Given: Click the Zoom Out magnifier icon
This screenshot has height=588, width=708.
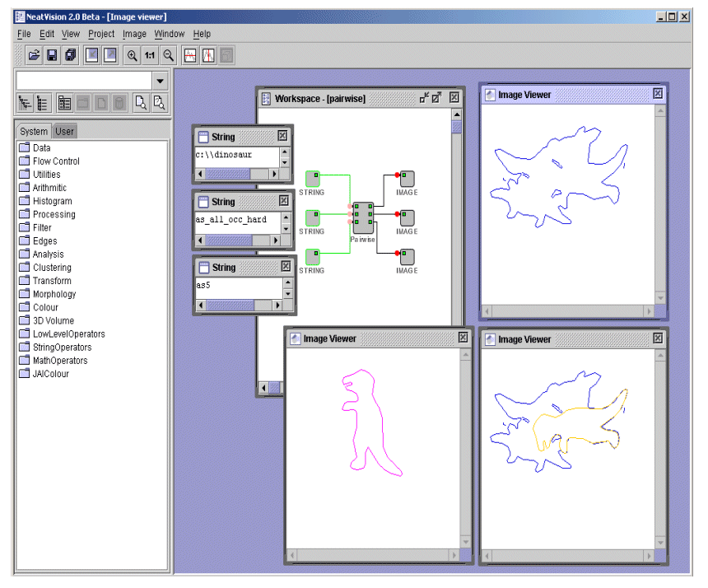Looking at the screenshot, I should pos(168,55).
